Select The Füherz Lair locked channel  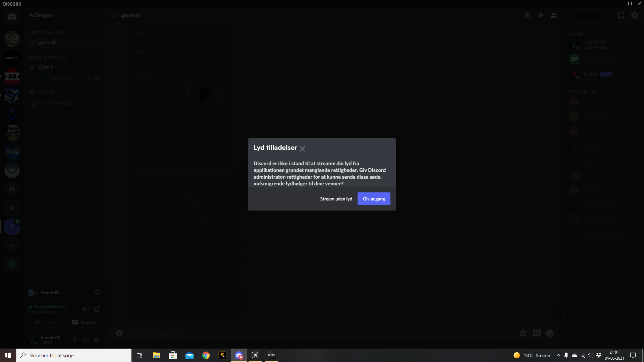(64, 104)
